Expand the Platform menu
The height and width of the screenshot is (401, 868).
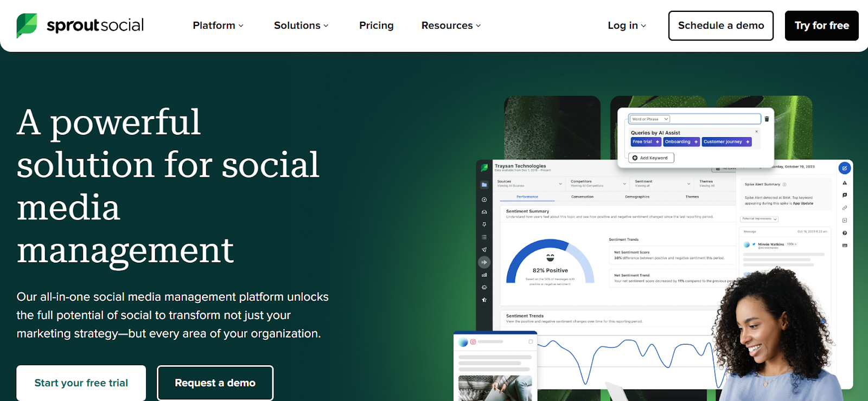(x=218, y=25)
